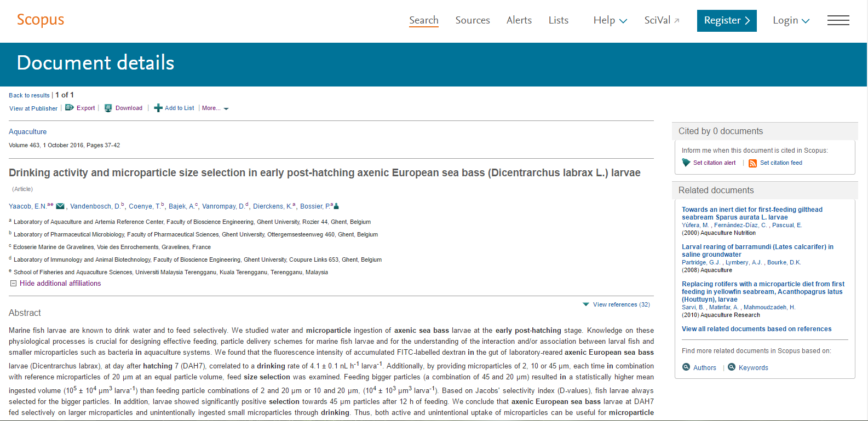Click Set citation feed link
This screenshot has width=868, height=421.
click(781, 163)
